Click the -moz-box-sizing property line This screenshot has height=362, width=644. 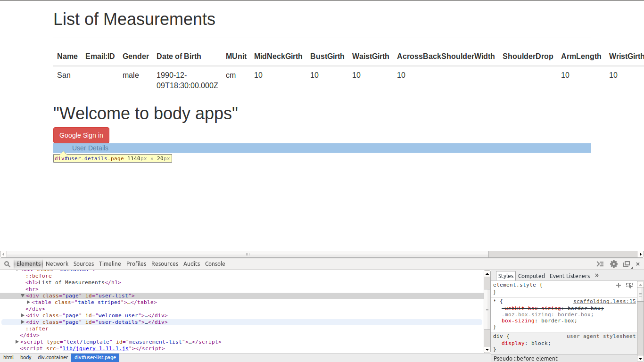[x=547, y=314]
